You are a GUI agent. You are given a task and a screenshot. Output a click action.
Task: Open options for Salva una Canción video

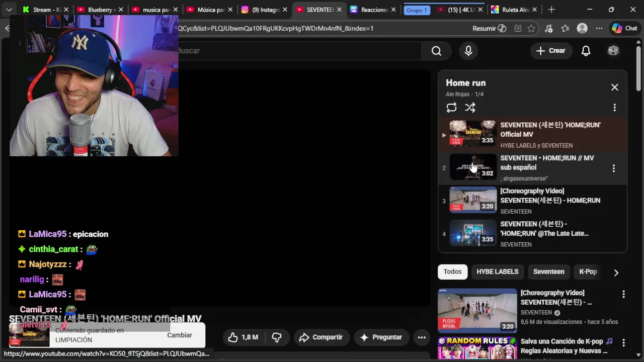(x=623, y=342)
